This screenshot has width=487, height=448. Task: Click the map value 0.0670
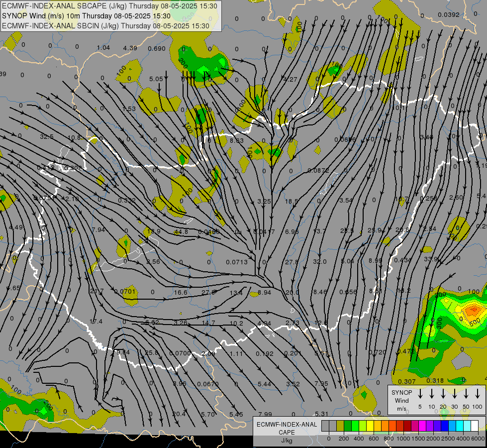(208, 384)
